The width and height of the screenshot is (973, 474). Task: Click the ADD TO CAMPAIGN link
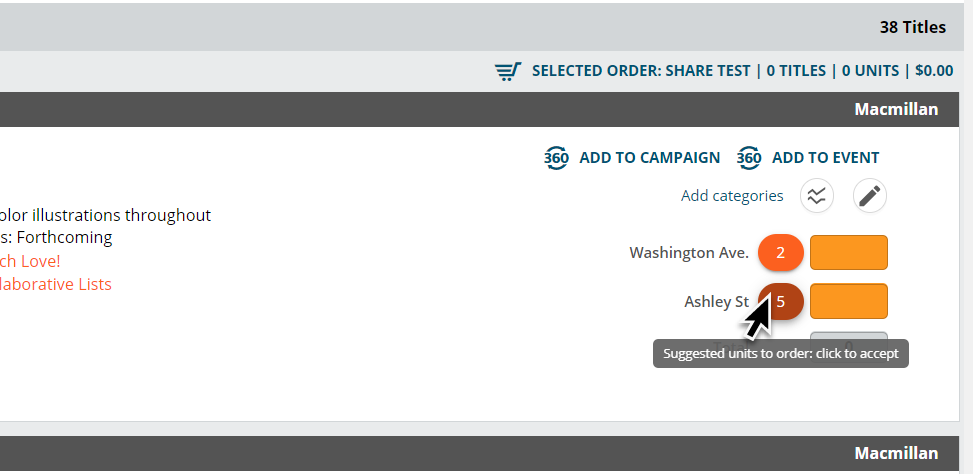pos(650,158)
